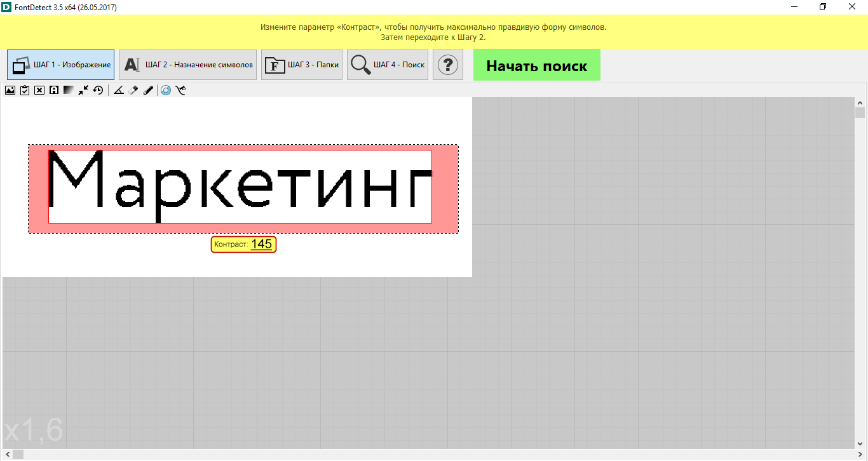The height and width of the screenshot is (461, 868).
Task: Click the Контраст value 145
Action: [261, 244]
